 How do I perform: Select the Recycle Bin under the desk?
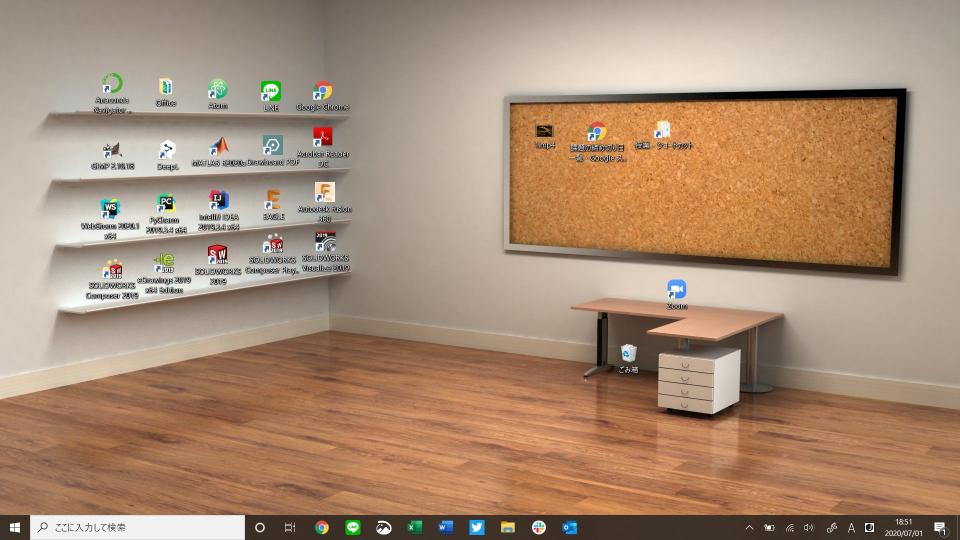point(629,359)
